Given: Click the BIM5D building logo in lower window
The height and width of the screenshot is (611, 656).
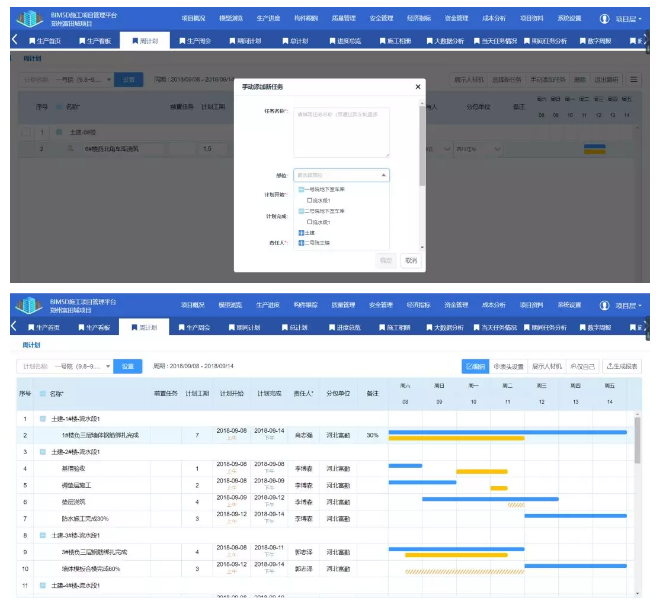Looking at the screenshot, I should click(x=29, y=305).
